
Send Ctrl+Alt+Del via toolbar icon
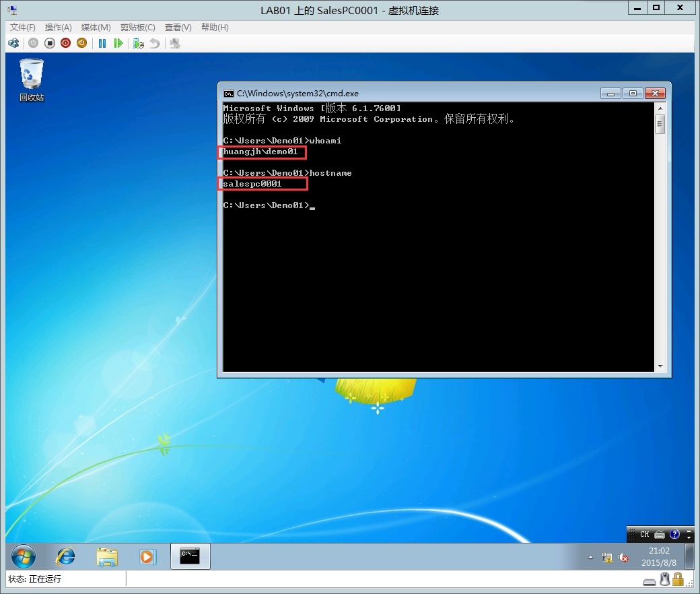14,43
